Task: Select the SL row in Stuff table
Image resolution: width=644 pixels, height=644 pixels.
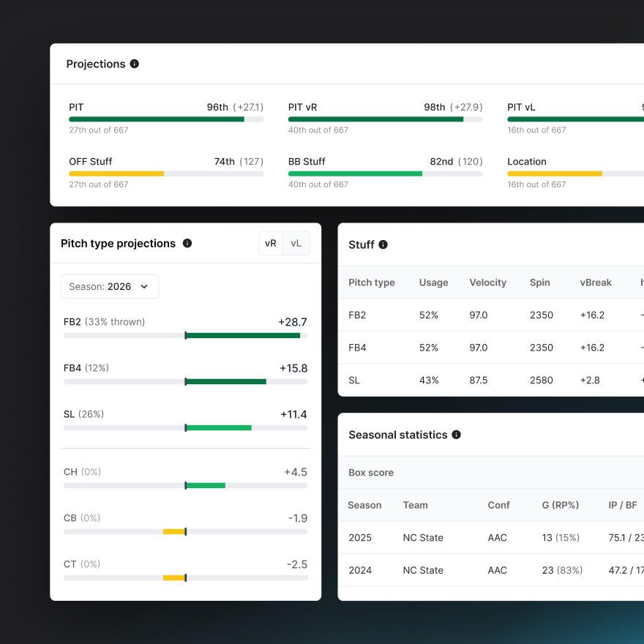Action: (x=490, y=380)
